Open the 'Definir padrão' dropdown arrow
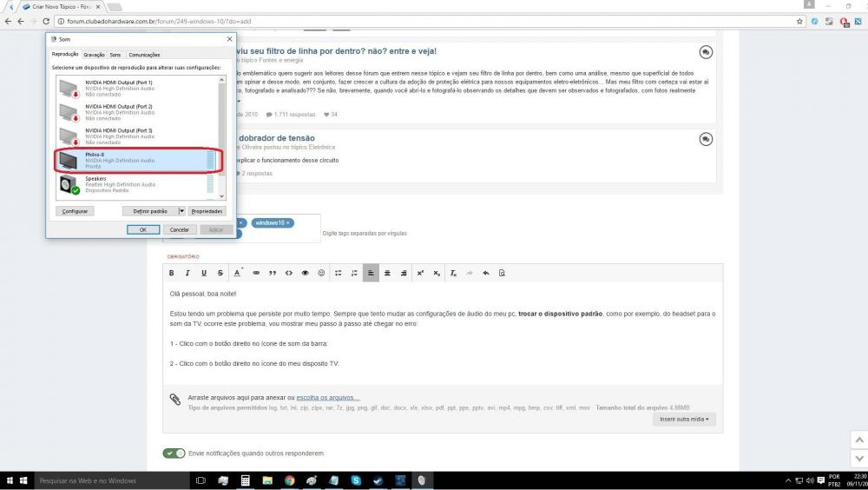This screenshot has width=868, height=490. [181, 211]
